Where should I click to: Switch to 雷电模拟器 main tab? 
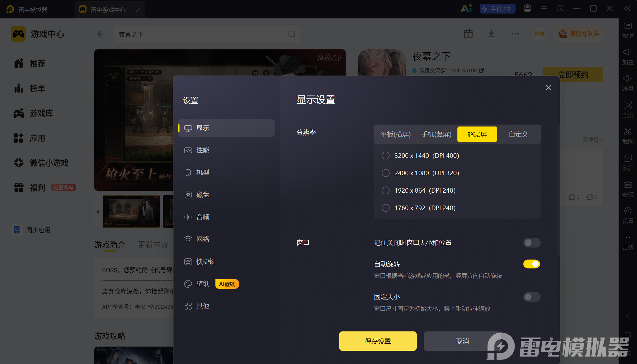pos(27,10)
